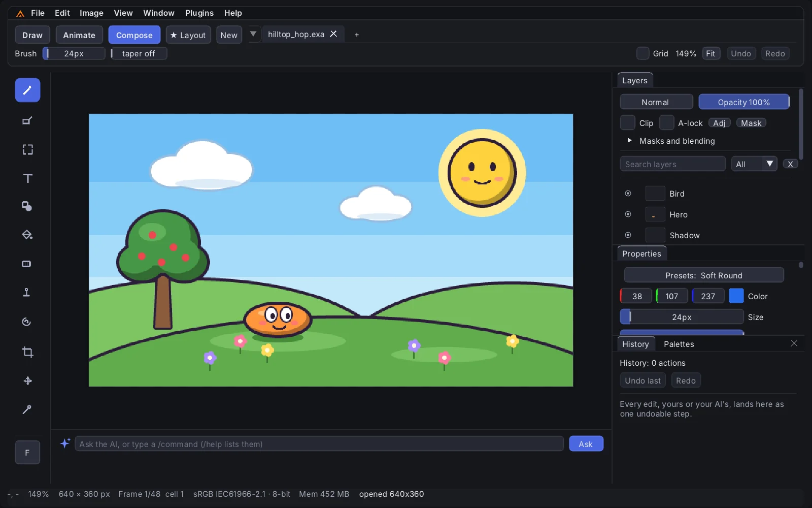Screen dimensions: 812x508
Task: Toggle the A-lock checkbox
Action: 667,122
